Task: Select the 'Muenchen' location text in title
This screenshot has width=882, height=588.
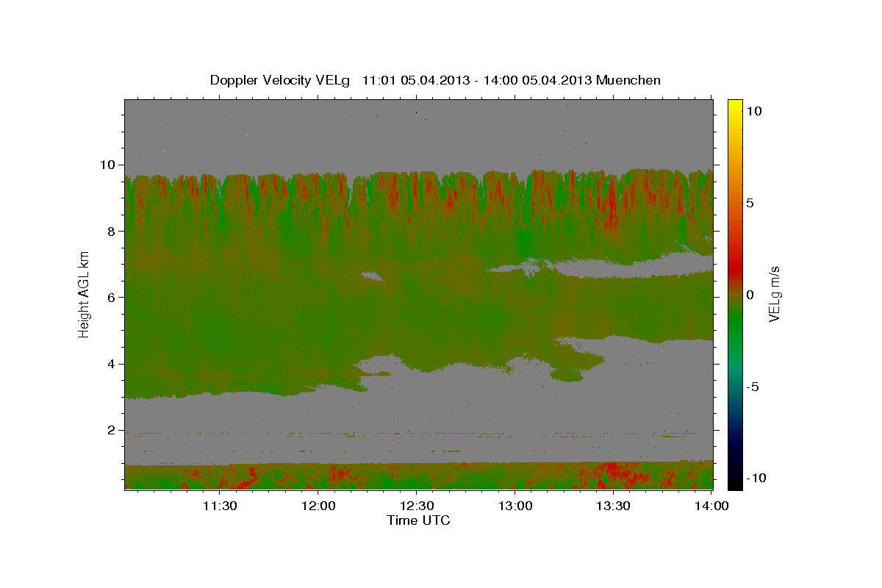Action: tap(628, 80)
